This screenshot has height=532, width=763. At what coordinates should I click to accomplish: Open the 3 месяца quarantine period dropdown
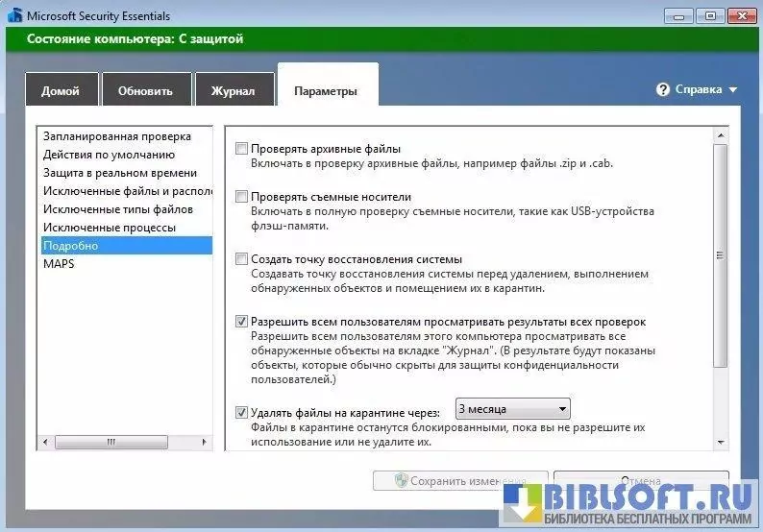(x=512, y=408)
